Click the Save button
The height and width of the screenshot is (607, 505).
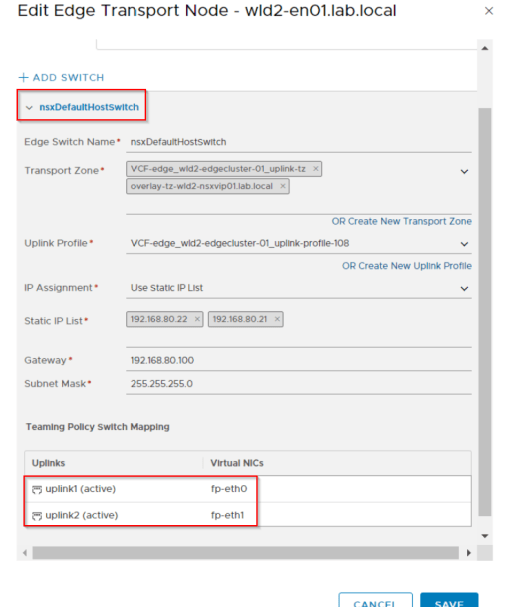click(x=449, y=601)
